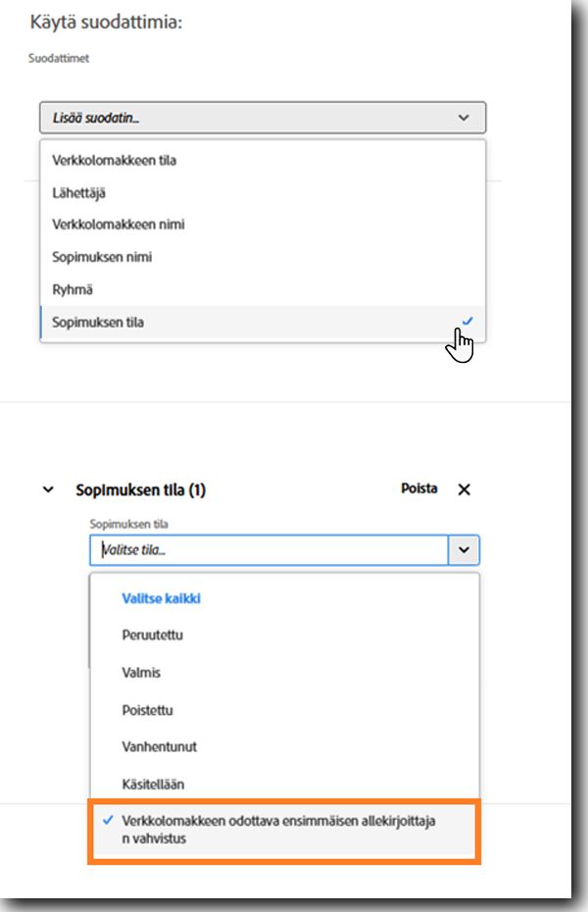Uncheck Verkkolomakkeen odottava ensimmäisen allekirjoittajan vahvistus
Image resolution: width=588 pixels, height=912 pixels.
click(x=285, y=830)
